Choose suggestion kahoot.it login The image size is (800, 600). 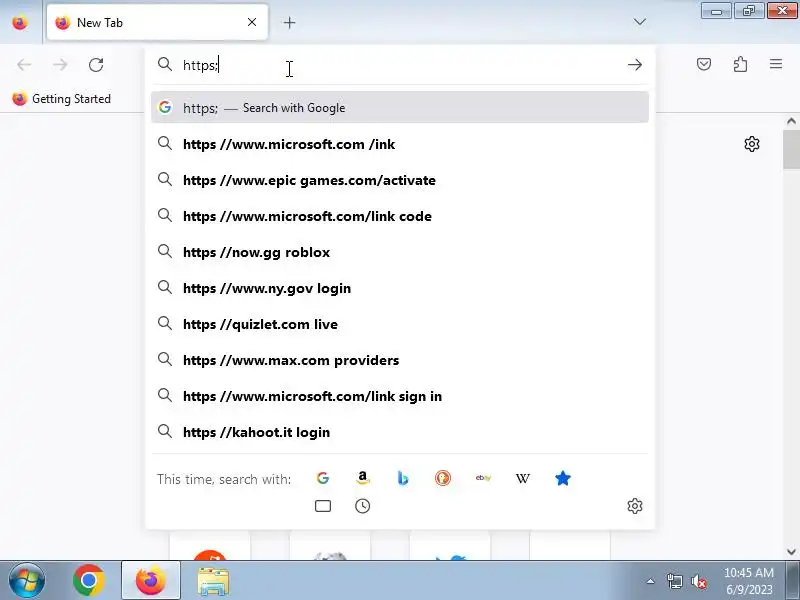tap(399, 432)
